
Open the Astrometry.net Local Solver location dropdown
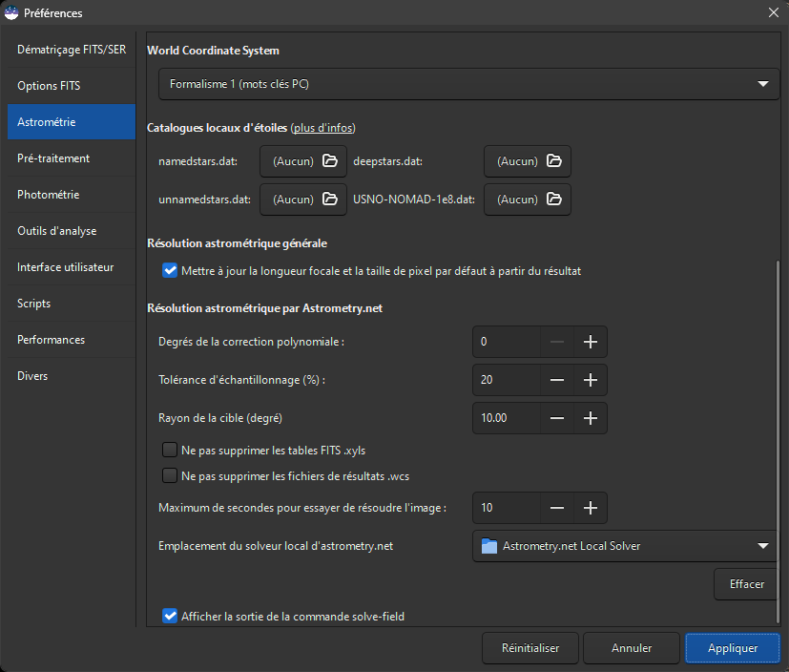(625, 546)
